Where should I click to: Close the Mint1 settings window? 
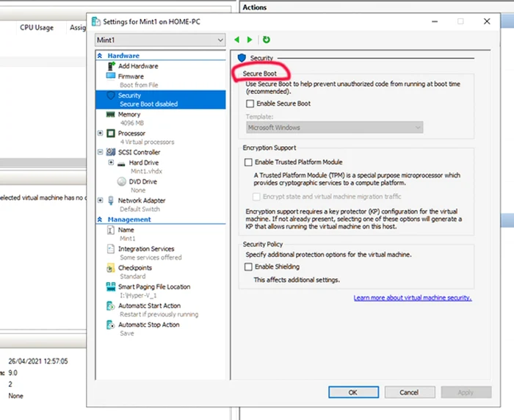click(487, 21)
